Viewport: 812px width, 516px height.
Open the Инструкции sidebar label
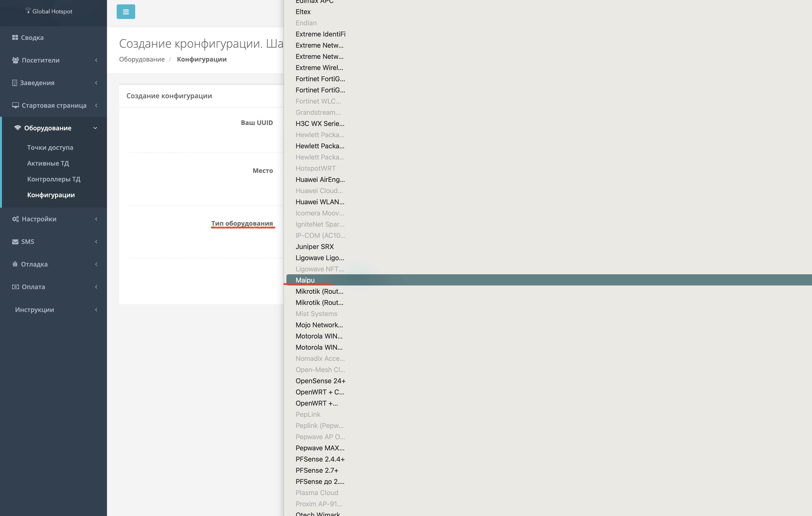34,310
